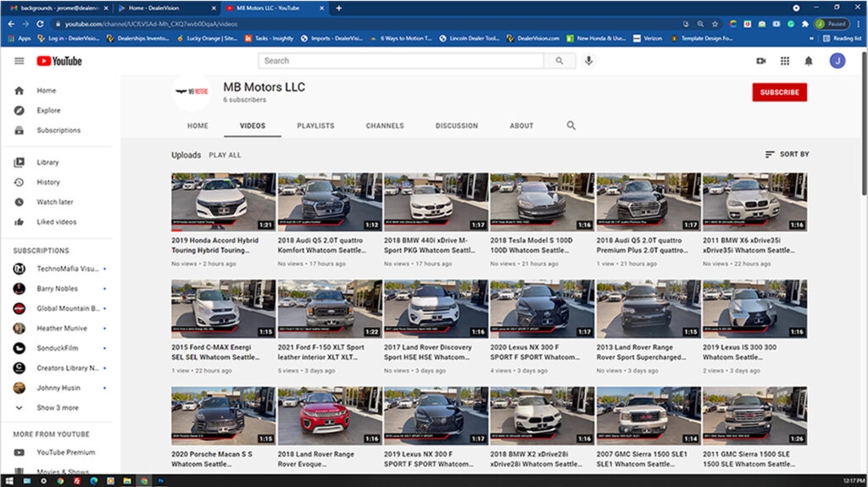
Task: Open a new browser tab
Action: point(339,8)
